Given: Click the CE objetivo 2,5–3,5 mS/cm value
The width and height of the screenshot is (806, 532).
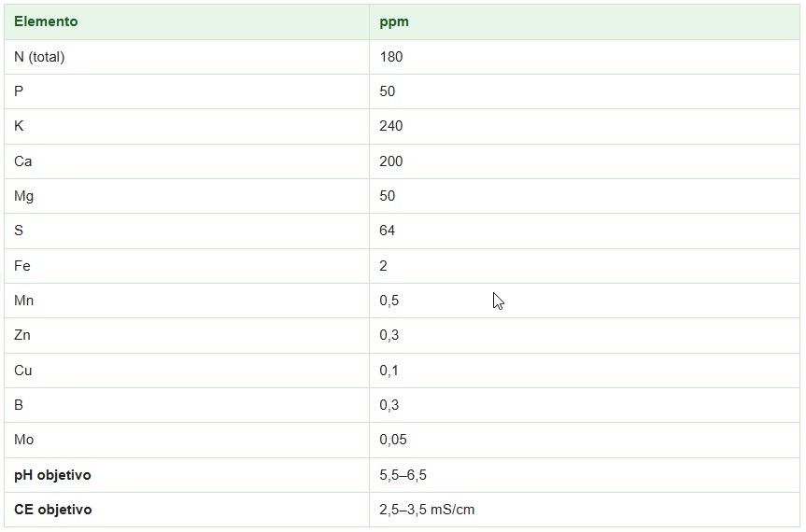Looking at the screenshot, I should tap(427, 510).
